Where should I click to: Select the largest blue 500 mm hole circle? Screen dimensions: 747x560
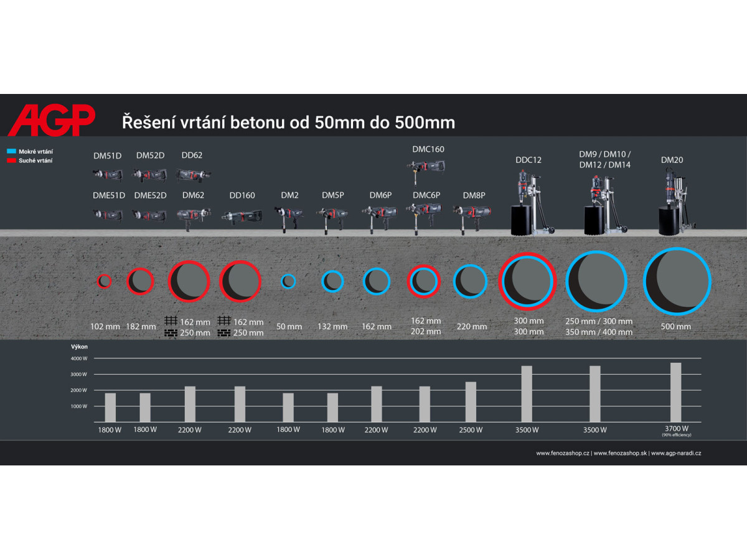(677, 281)
